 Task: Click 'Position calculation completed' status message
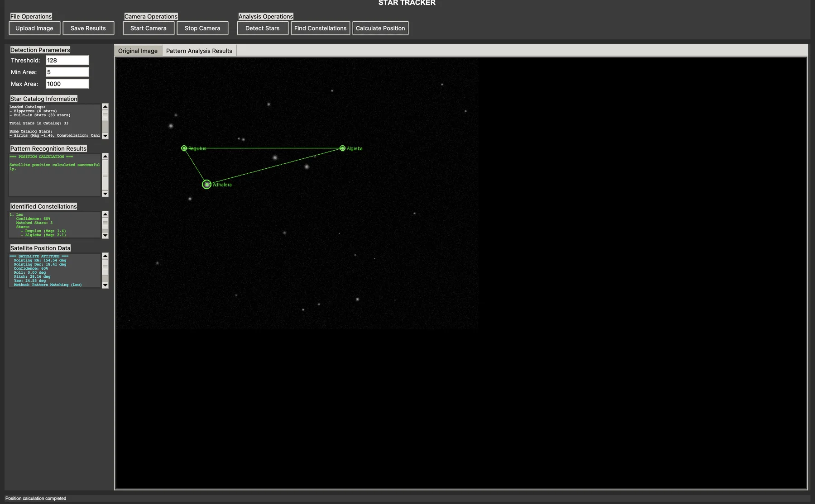(x=36, y=498)
